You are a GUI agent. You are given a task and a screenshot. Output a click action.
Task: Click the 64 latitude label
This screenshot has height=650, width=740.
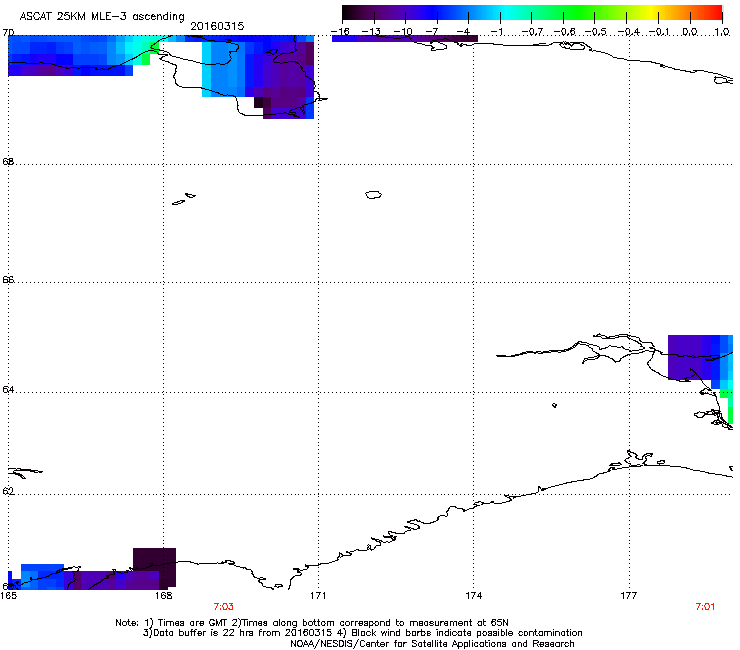click(x=8, y=390)
